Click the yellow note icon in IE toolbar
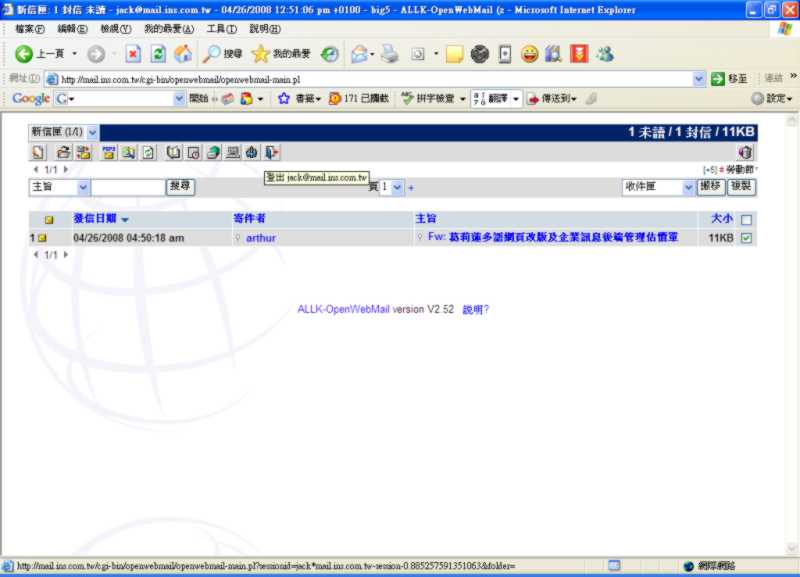Viewport: 800px width, 577px height. 454,54
